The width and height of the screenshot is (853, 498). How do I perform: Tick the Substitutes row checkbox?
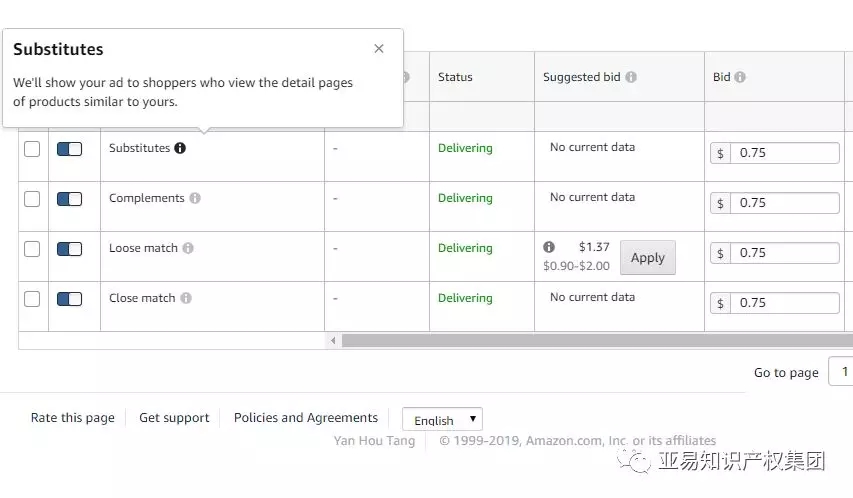pyautogui.click(x=32, y=149)
